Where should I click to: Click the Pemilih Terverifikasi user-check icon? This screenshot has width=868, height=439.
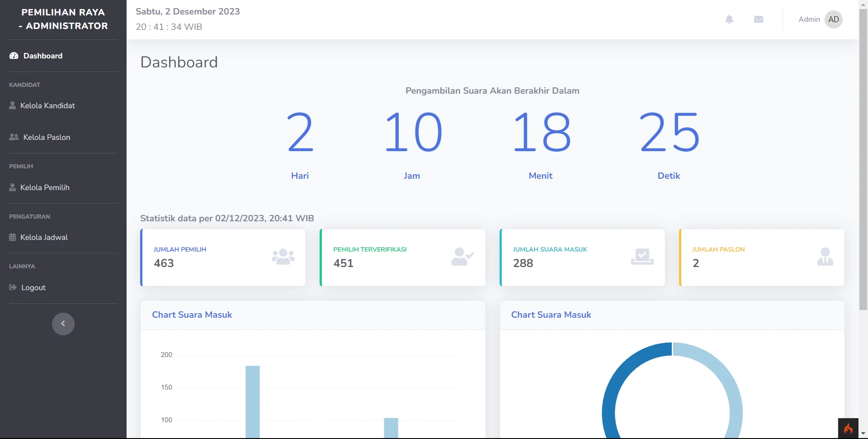[462, 257]
